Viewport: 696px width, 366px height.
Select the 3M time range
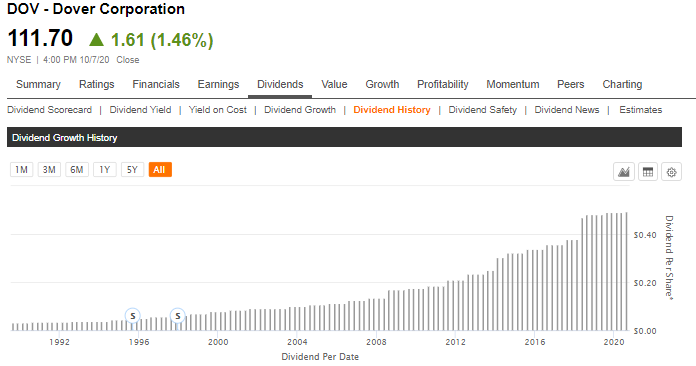coord(49,169)
